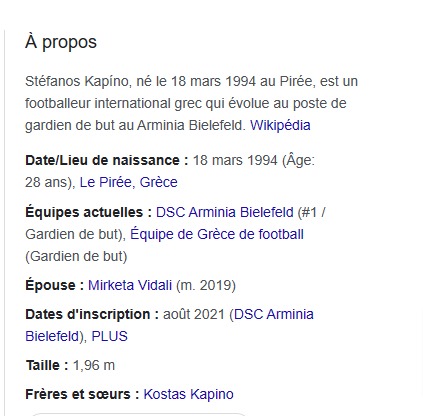
Task: Click the août 2021 signing date text
Action: pos(194,314)
